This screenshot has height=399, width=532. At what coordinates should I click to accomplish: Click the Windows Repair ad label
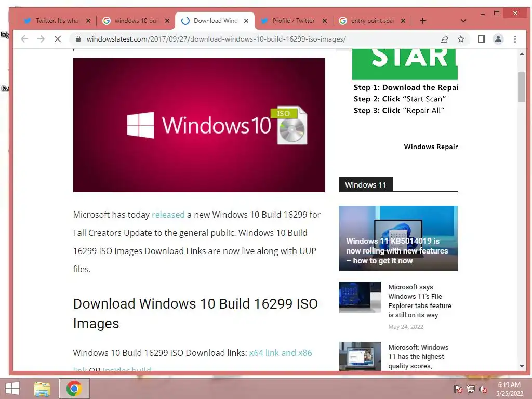pyautogui.click(x=431, y=147)
